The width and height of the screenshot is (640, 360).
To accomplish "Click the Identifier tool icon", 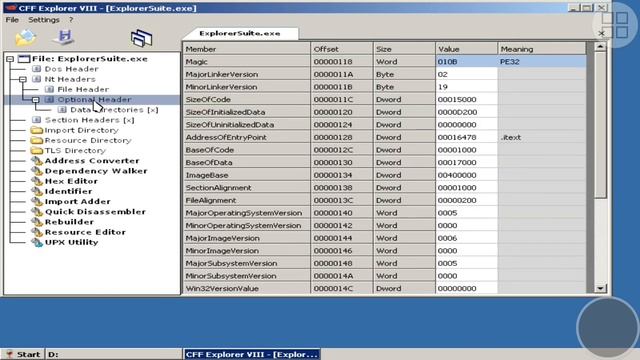I will (x=37, y=191).
